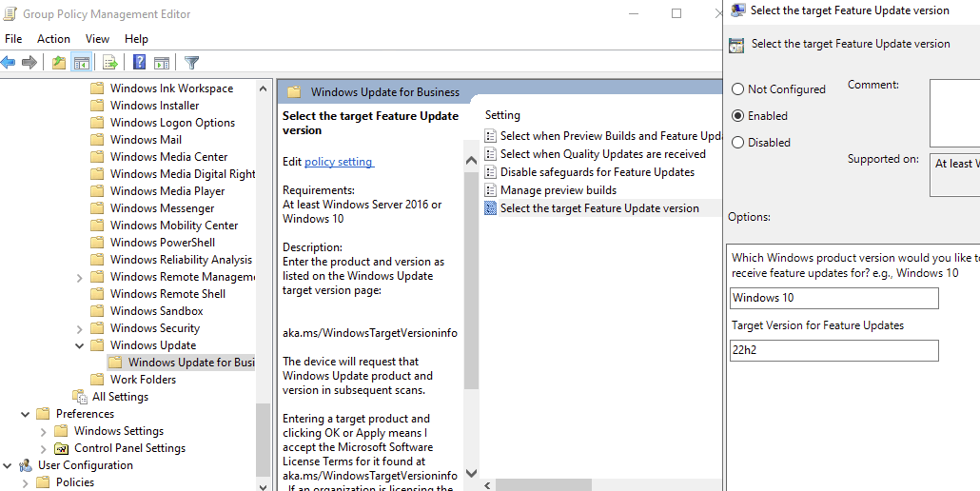The height and width of the screenshot is (491, 980).
Task: Select Windows Logon Options tree item
Action: (172, 123)
